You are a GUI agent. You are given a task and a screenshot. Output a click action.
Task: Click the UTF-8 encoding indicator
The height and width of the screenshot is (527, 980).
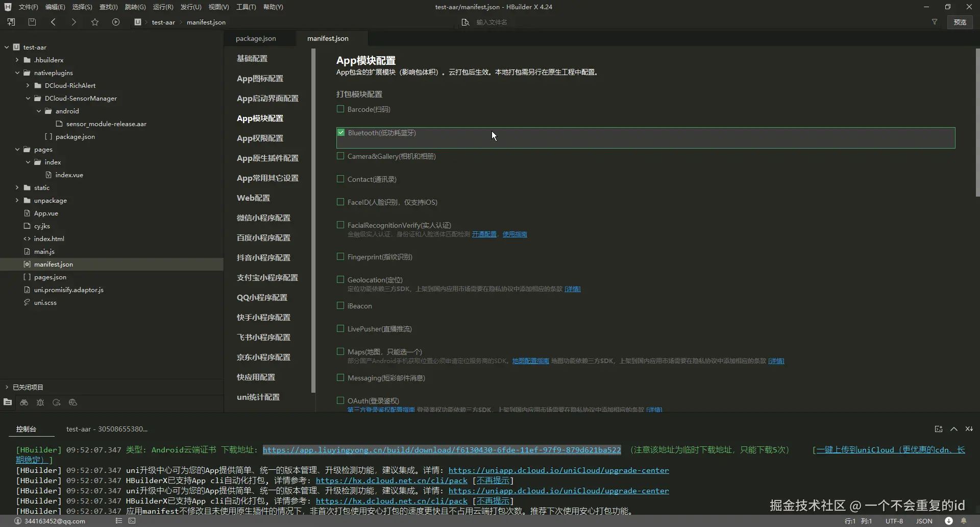point(894,521)
